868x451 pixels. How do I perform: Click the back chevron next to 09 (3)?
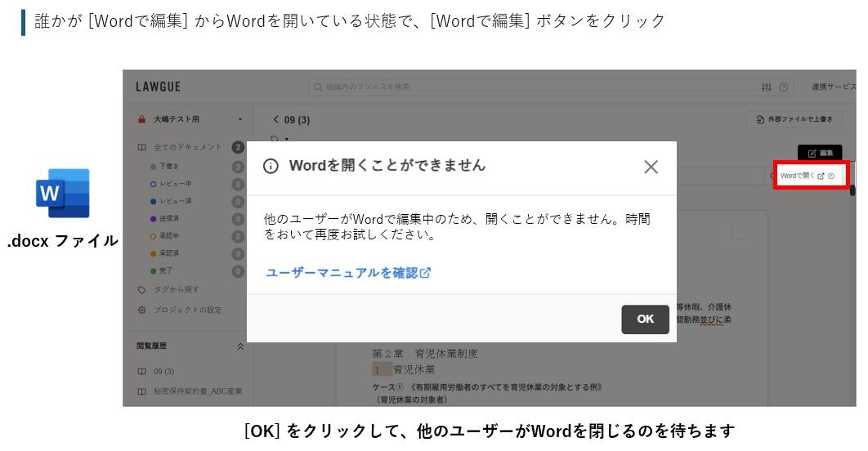tap(276, 120)
